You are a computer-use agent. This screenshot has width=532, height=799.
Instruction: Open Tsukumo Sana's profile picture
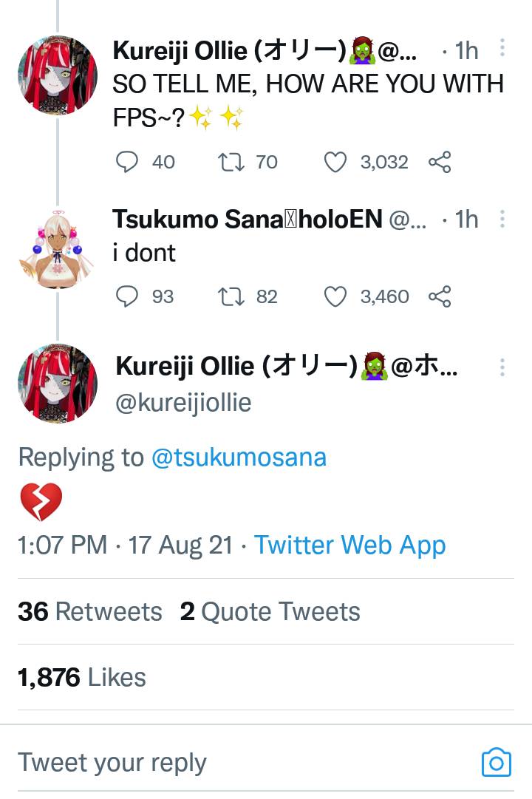(x=57, y=247)
